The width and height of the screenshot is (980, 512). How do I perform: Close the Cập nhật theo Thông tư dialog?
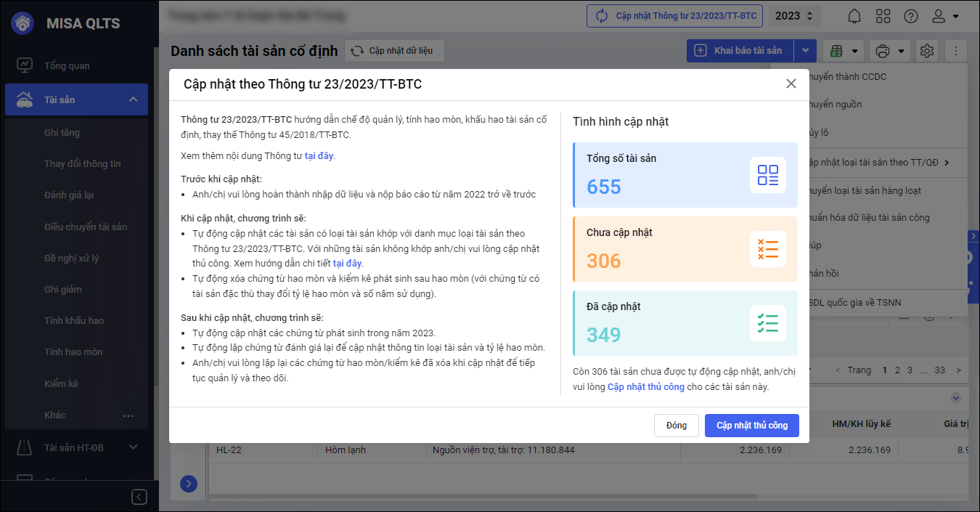click(x=791, y=84)
